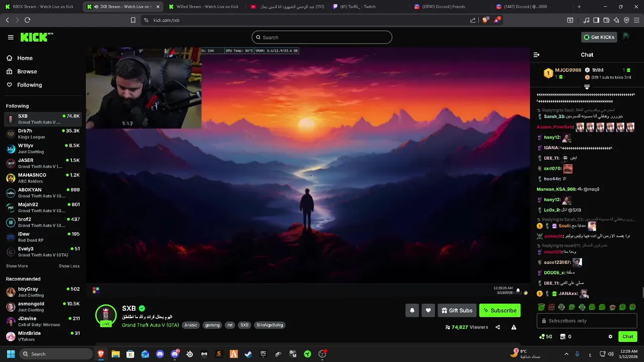Click Brave Rewards triangle icon
The height and width of the screenshot is (362, 644).
(497, 20)
